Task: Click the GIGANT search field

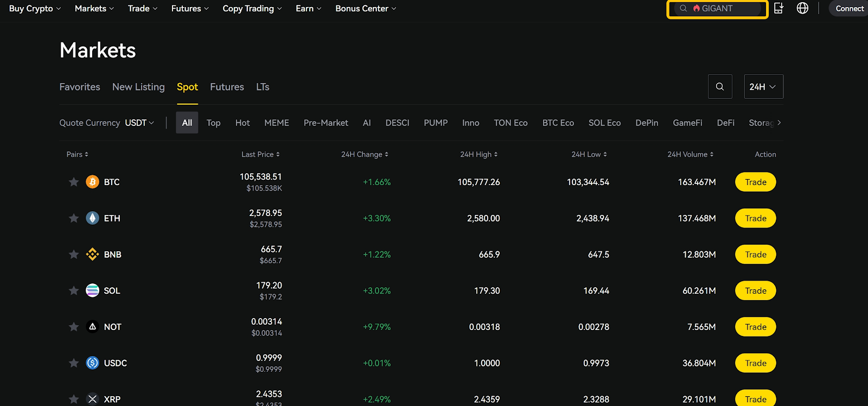Action: [x=722, y=9]
